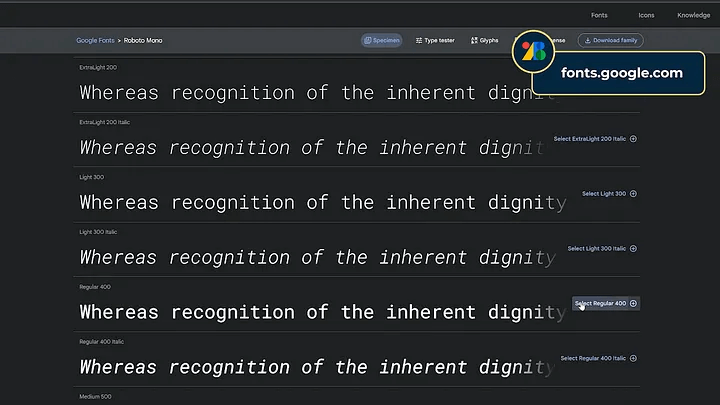
Task: Click the Light 300 Italic style label
Action: click(x=98, y=232)
